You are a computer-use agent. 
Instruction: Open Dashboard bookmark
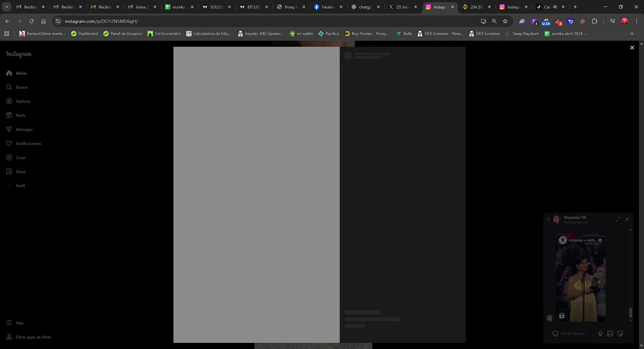[x=85, y=33]
